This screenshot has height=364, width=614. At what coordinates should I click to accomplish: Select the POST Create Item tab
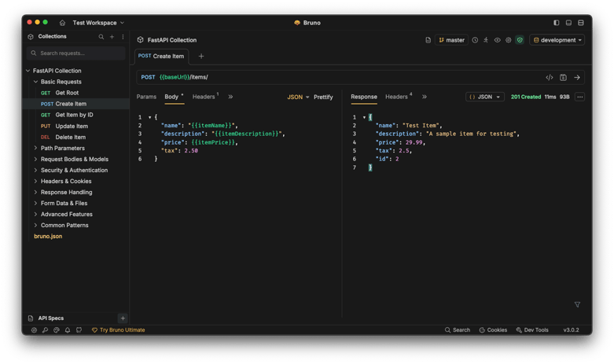click(x=161, y=57)
